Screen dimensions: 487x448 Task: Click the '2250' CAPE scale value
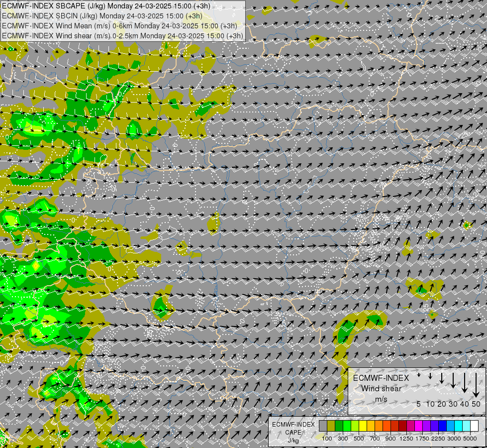point(438,439)
